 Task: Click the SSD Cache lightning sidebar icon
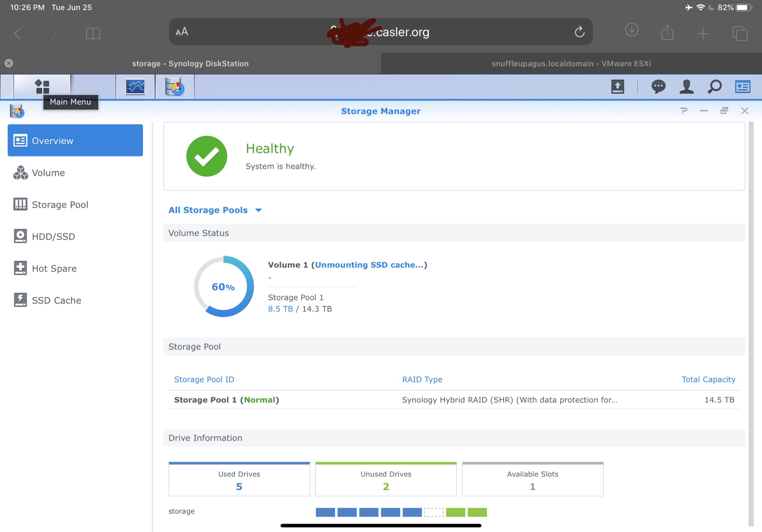point(20,300)
